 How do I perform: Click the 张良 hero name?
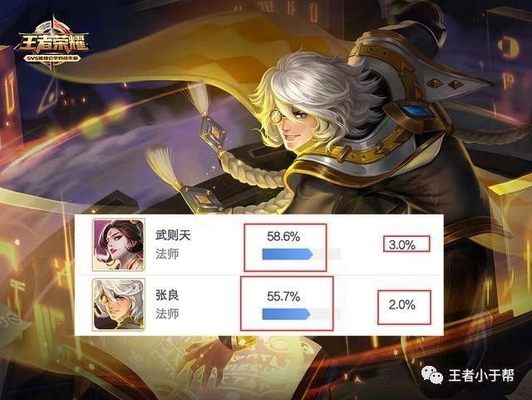point(167,295)
